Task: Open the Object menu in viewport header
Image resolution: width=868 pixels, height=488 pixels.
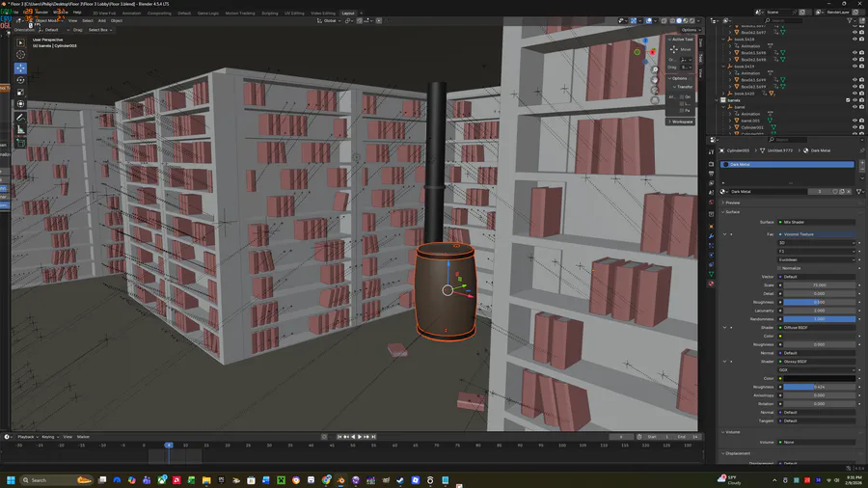Action: coord(117,21)
